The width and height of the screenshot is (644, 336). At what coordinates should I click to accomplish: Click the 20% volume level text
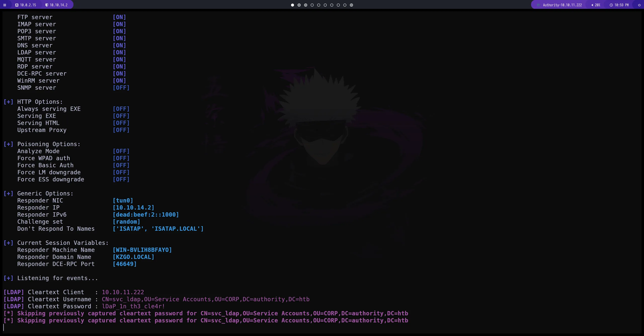click(597, 5)
